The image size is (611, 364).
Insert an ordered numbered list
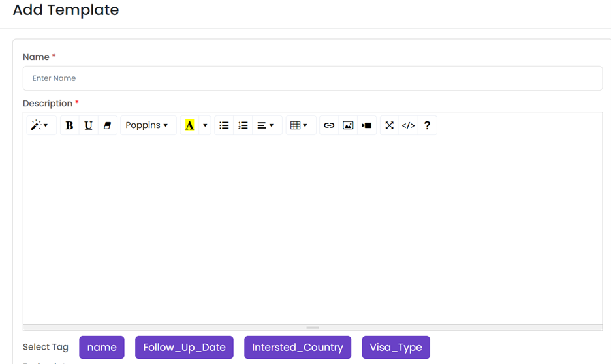[x=243, y=125]
